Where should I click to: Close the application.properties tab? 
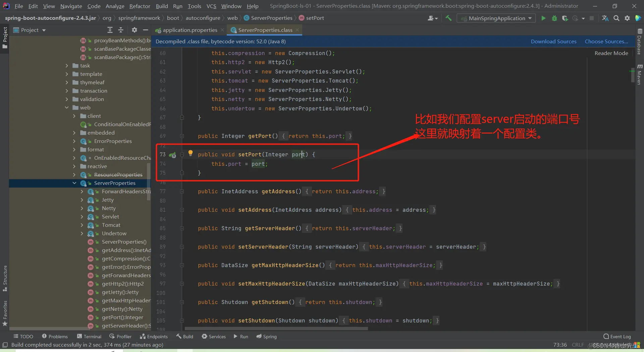click(222, 30)
